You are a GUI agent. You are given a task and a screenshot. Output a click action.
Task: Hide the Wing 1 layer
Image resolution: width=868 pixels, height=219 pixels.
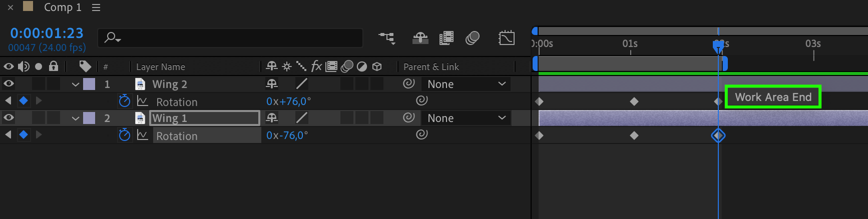point(9,117)
